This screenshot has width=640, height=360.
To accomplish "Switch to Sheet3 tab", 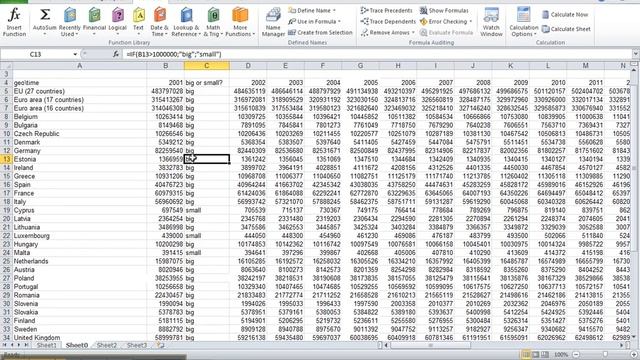I will pos(136,345).
